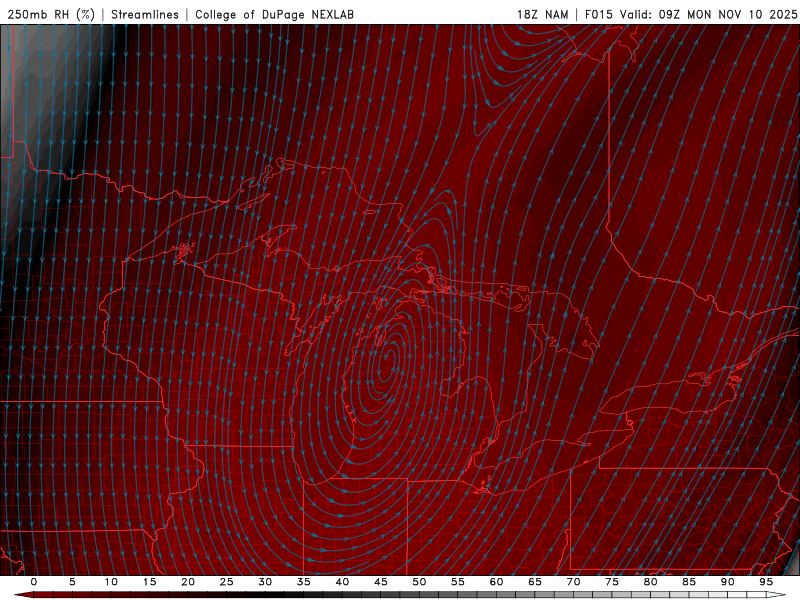Screen dimensions: 800x600
Task: Select the "70" color scale label
Action: coord(573,582)
